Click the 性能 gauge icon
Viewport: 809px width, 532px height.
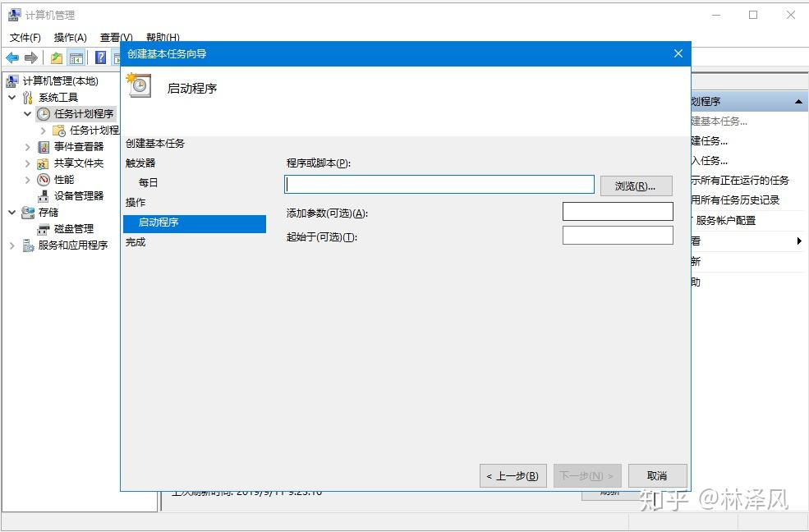44,180
